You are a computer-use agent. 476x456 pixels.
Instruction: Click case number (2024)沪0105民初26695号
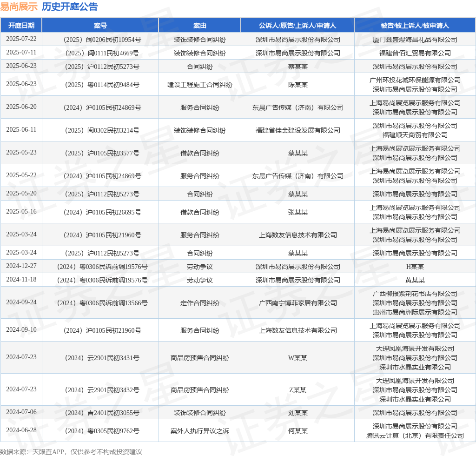[102, 212]
